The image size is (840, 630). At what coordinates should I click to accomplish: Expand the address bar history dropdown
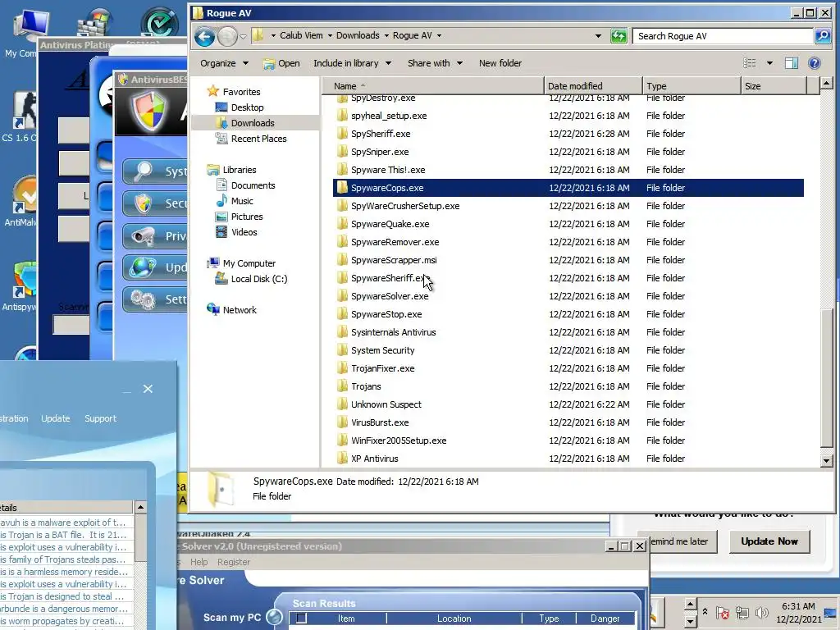(598, 36)
